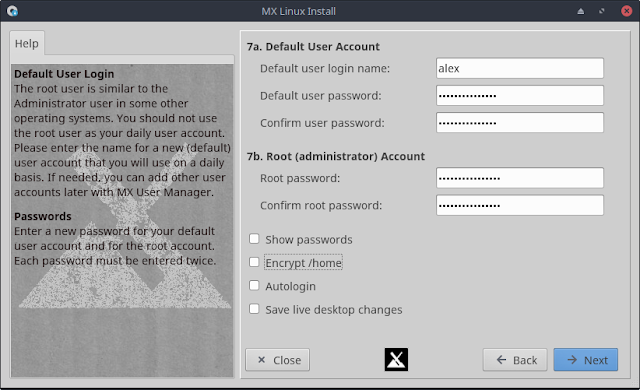The height and width of the screenshot is (390, 640).
Task: Click into Default user password field
Action: (520, 95)
